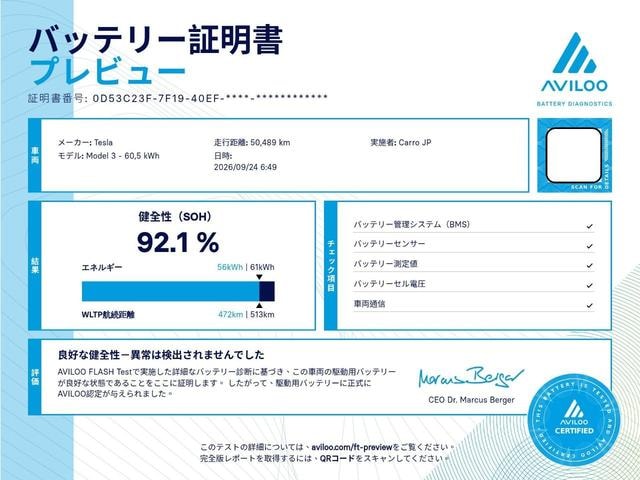Click the 結果 vertical section tab

click(35, 266)
